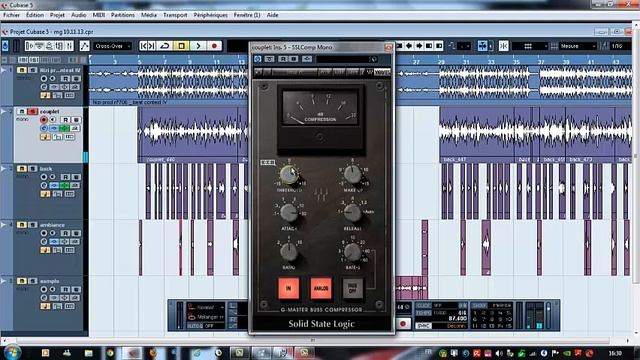Toggle Write automation on the back track

click(x=76, y=177)
